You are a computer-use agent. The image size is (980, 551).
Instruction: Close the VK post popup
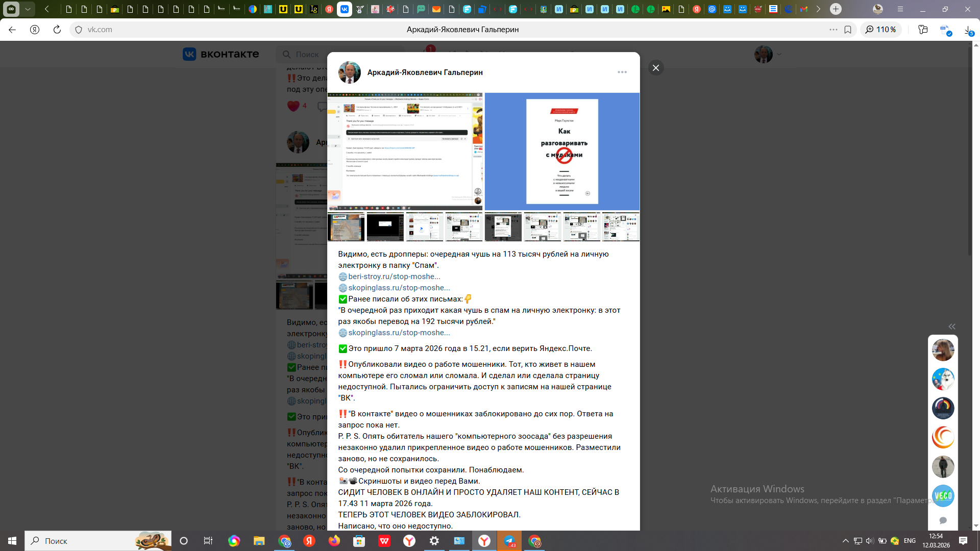[x=656, y=68]
